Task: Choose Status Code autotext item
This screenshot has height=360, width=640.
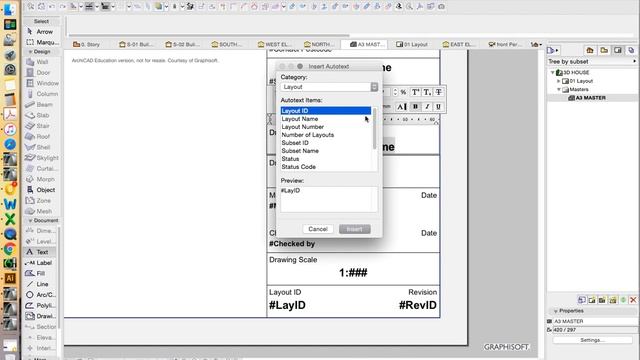Action: (298, 167)
